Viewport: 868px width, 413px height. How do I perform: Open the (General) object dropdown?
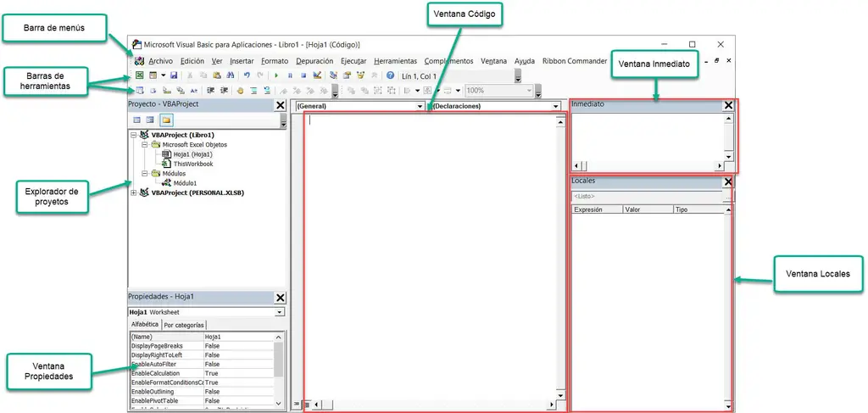pos(420,107)
